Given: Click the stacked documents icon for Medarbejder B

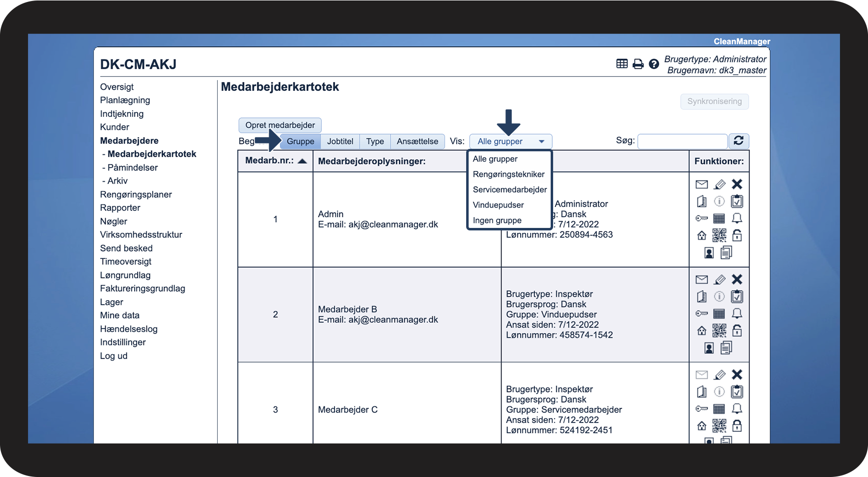Looking at the screenshot, I should pyautogui.click(x=726, y=348).
